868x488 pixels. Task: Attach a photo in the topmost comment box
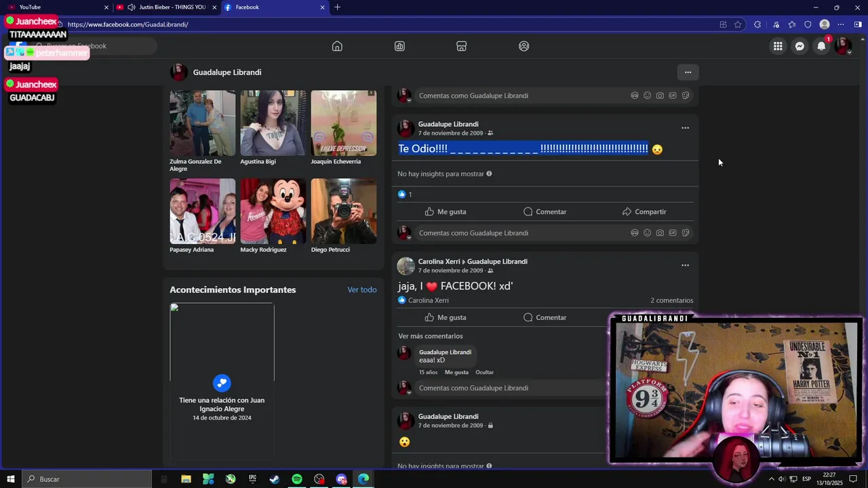pyautogui.click(x=660, y=96)
